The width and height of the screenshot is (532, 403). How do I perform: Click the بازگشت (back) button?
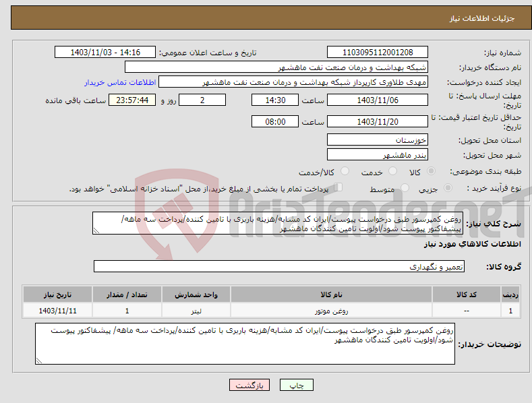click(x=249, y=385)
